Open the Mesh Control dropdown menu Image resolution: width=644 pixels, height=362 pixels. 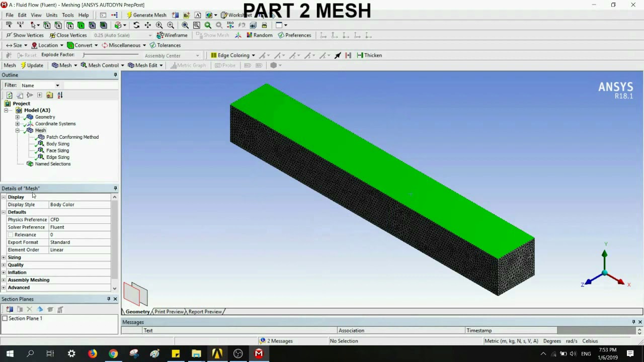click(102, 65)
